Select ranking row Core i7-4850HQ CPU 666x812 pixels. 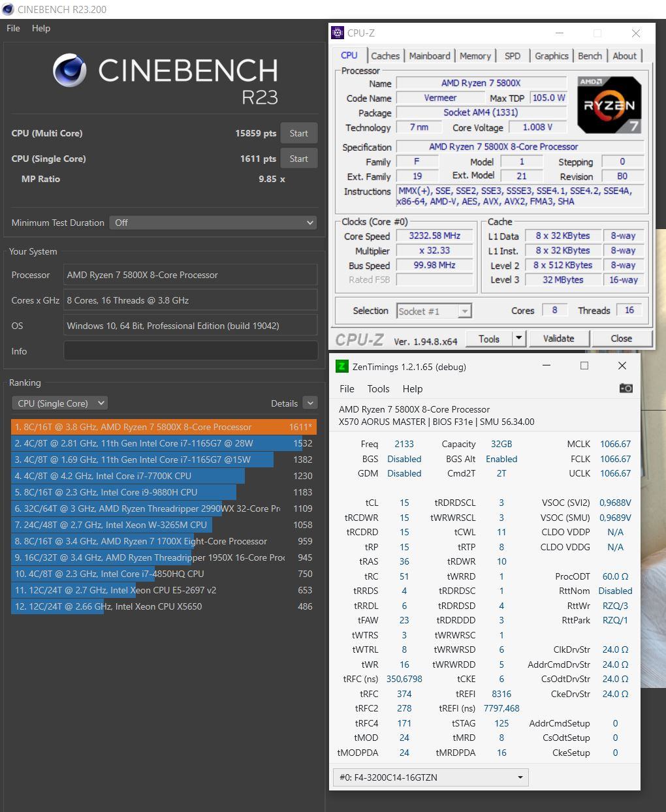(164, 574)
